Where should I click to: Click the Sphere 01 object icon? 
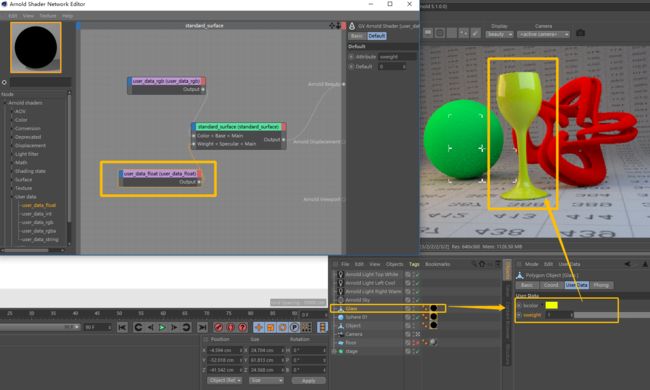click(340, 317)
